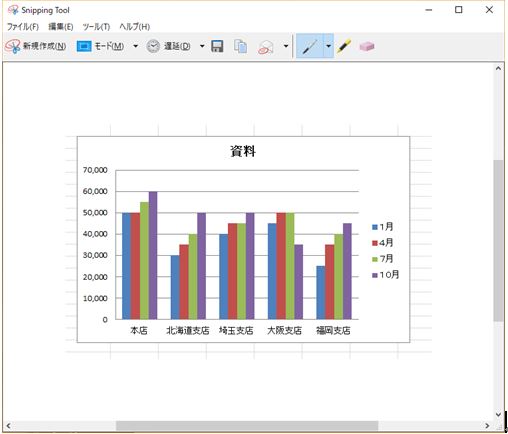
Task: Expand the Mode dropdown arrow
Action: [x=135, y=46]
